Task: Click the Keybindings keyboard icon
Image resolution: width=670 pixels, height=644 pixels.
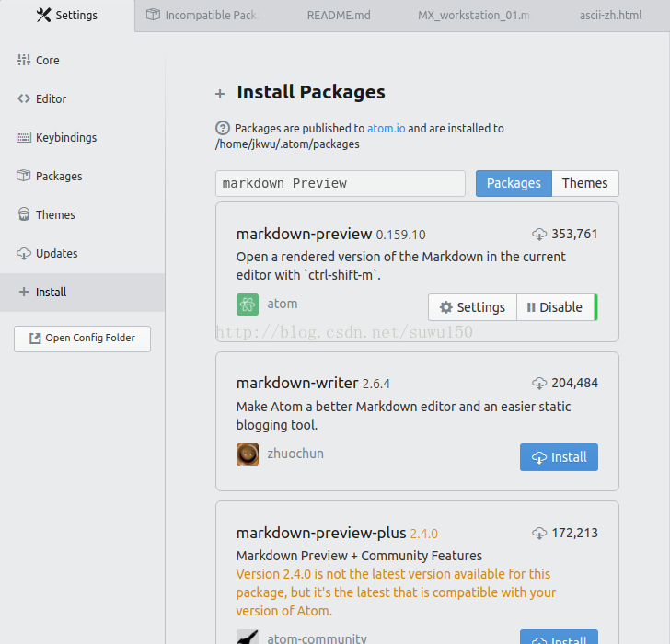Action: click(x=24, y=137)
